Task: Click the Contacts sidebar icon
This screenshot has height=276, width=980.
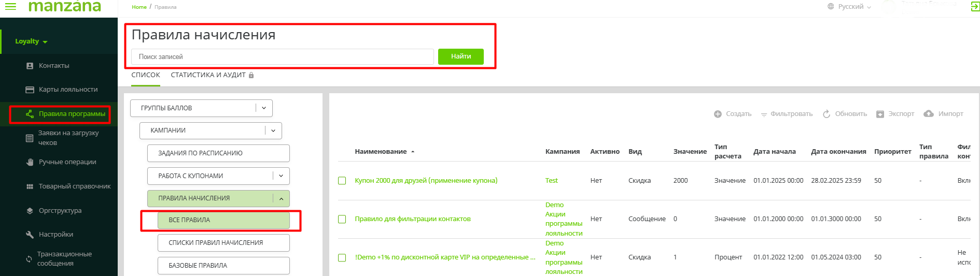Action: tap(30, 66)
